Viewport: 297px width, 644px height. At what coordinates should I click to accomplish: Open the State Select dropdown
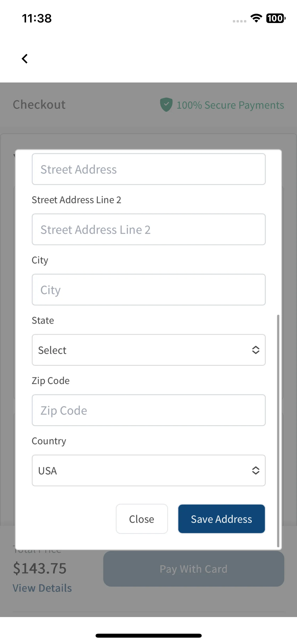(149, 350)
